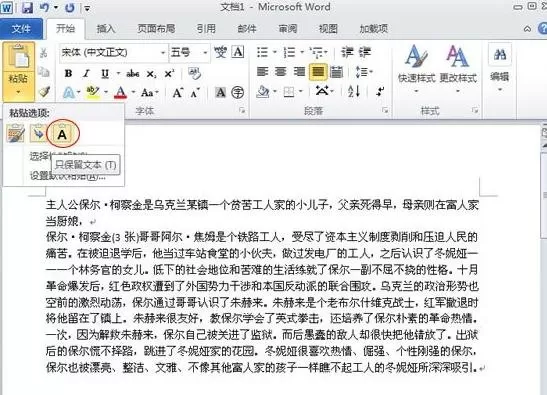
Task: Click the Multilevel list icon
Action: [317, 53]
